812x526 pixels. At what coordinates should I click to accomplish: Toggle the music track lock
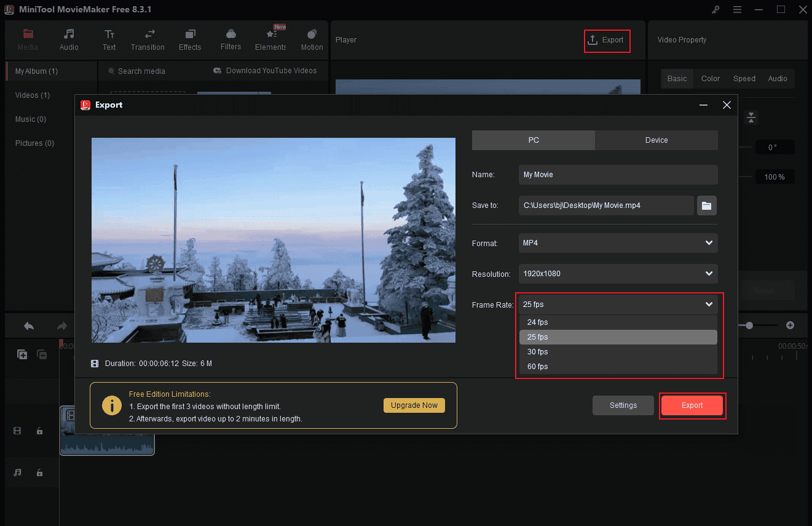click(39, 472)
